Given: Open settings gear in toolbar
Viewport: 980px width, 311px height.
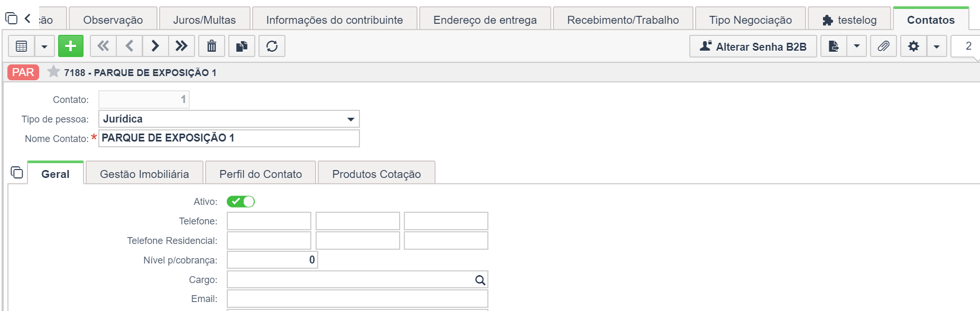Looking at the screenshot, I should point(913,46).
